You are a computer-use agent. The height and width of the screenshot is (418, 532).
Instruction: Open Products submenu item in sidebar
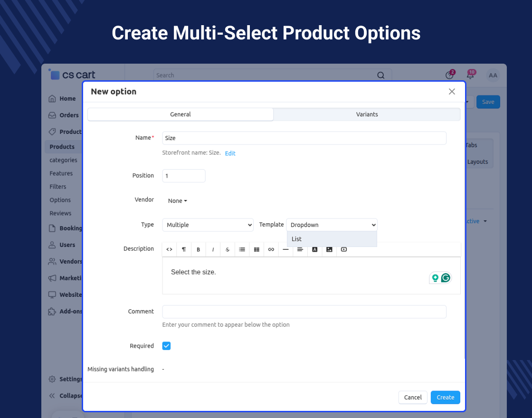coord(62,147)
